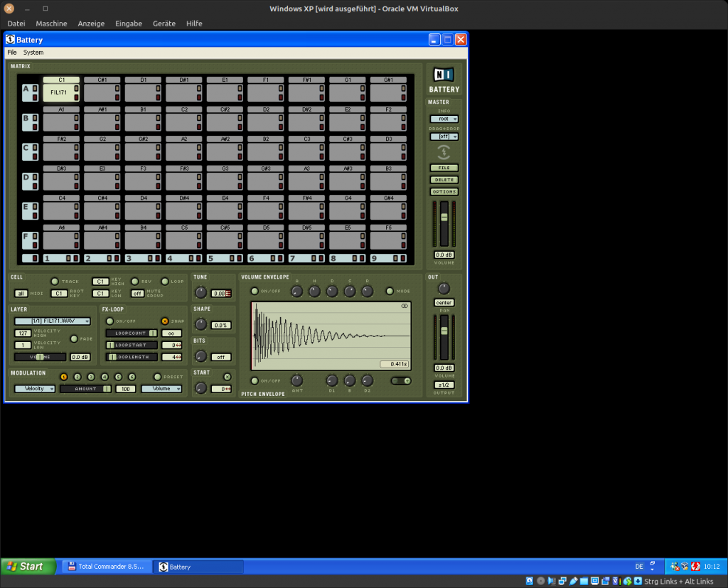
Task: Toggle the FX-Loop Snap button
Action: coord(164,321)
